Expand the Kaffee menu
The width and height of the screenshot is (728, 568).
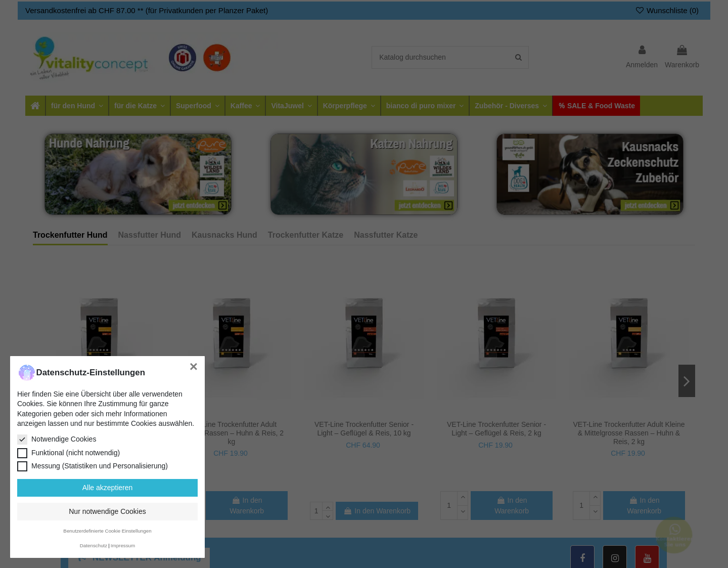click(245, 106)
